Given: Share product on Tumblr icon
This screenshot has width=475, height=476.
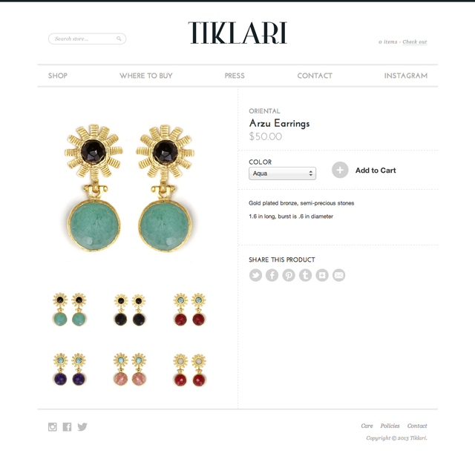Looking at the screenshot, I should 306,275.
